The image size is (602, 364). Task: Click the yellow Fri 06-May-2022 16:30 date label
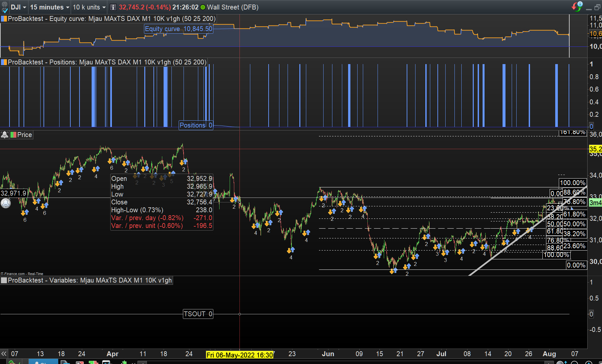pos(240,355)
